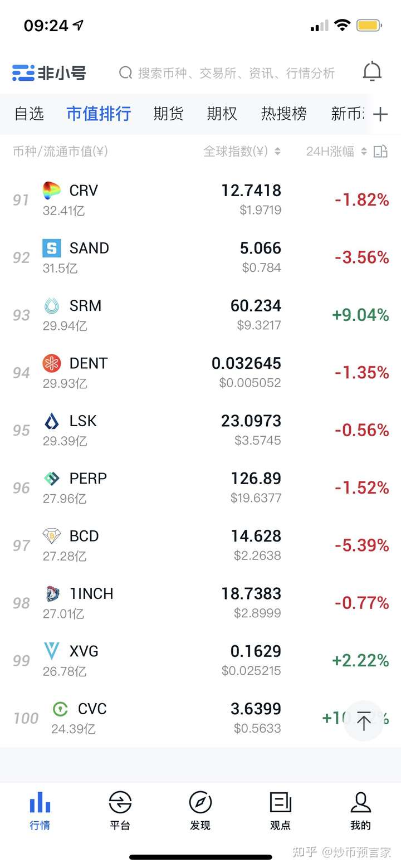401x868 pixels.
Task: Switch to the 期权 options tab
Action: point(222,114)
